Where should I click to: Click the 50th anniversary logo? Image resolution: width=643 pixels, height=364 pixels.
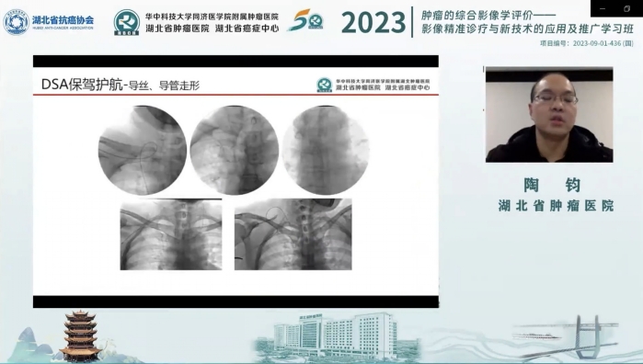click(305, 20)
